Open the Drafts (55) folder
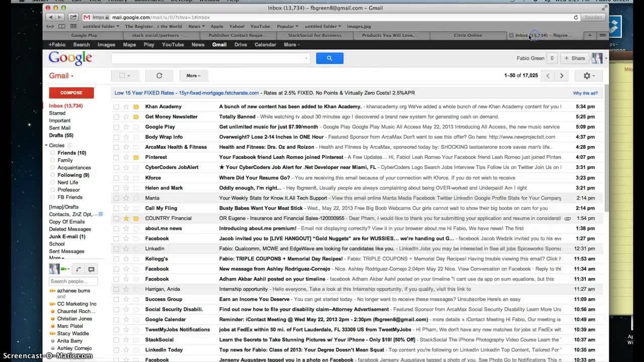644x362 pixels. point(61,135)
